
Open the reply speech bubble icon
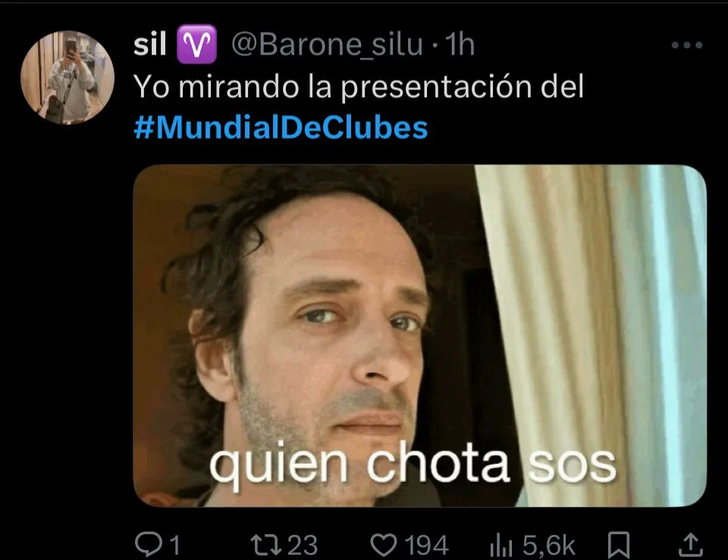tap(149, 544)
